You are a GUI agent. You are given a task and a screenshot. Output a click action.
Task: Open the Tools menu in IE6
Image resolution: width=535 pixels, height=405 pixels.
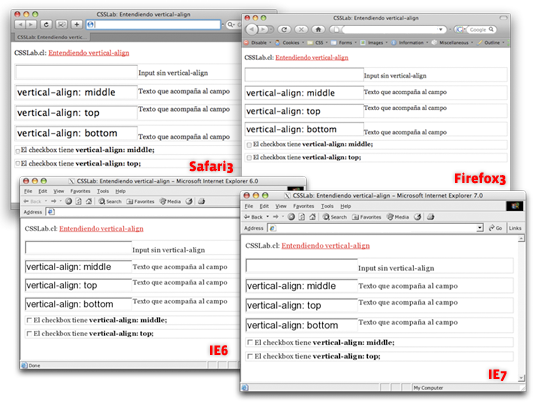[x=103, y=191]
